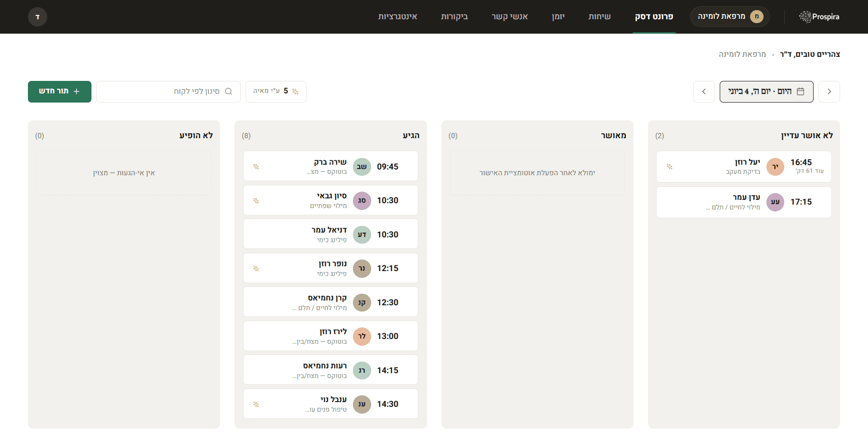The image size is (868, 443).
Task: Click the sparkle icon on ענבל נוי's card
Action: pos(256,404)
